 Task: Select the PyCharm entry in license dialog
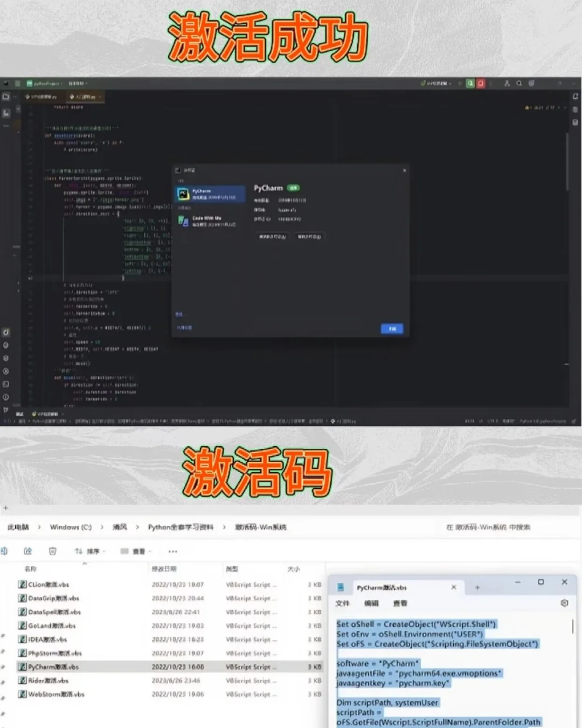click(210, 194)
